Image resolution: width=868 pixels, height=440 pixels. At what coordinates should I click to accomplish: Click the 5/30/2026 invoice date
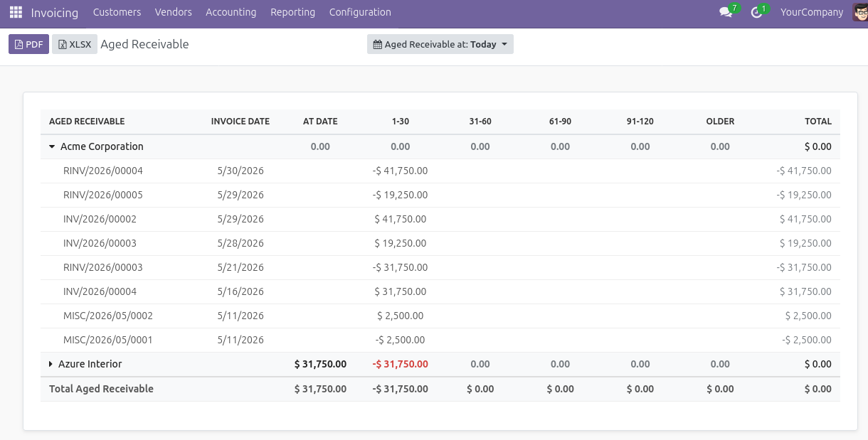pos(240,171)
